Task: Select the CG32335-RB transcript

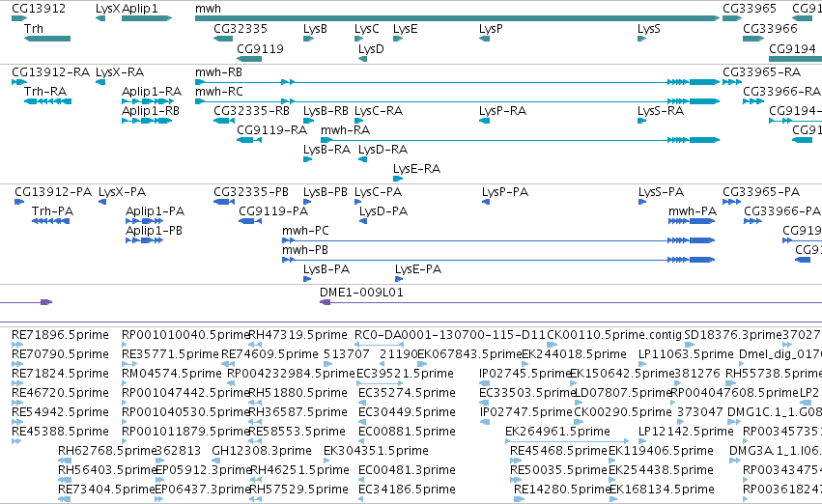Action: tap(224, 121)
